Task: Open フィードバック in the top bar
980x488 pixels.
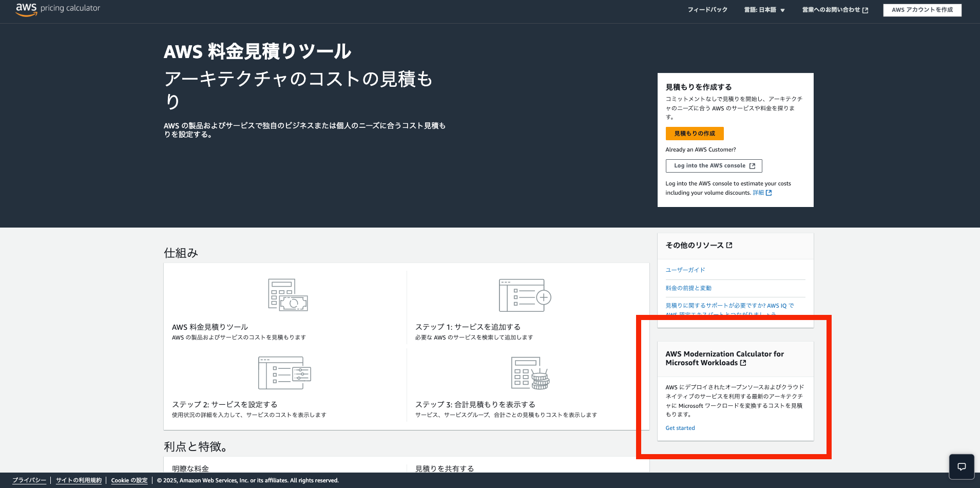Action: (x=707, y=10)
